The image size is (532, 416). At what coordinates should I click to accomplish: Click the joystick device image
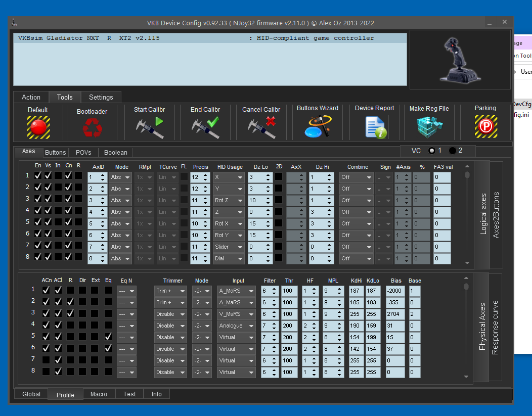click(460, 60)
